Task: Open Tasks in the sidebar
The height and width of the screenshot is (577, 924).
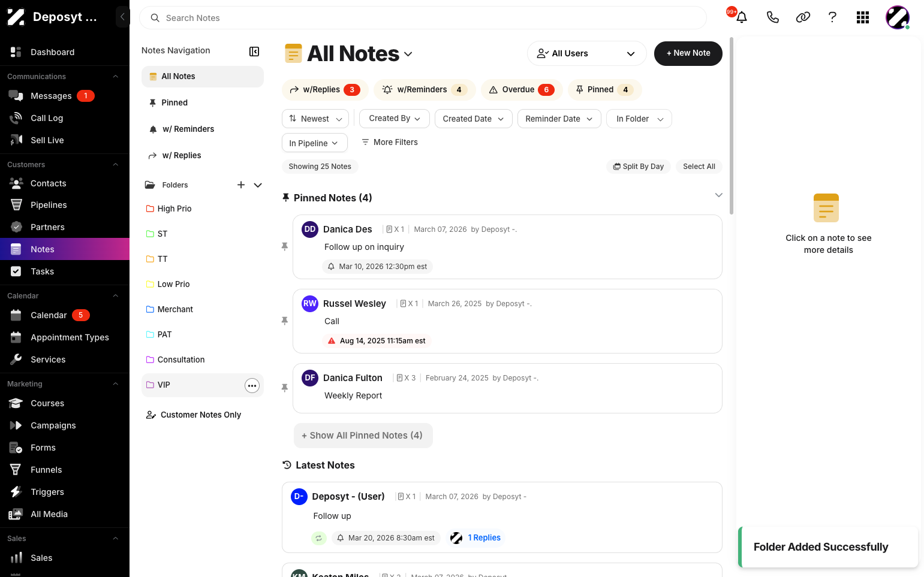Action: [x=65, y=271]
